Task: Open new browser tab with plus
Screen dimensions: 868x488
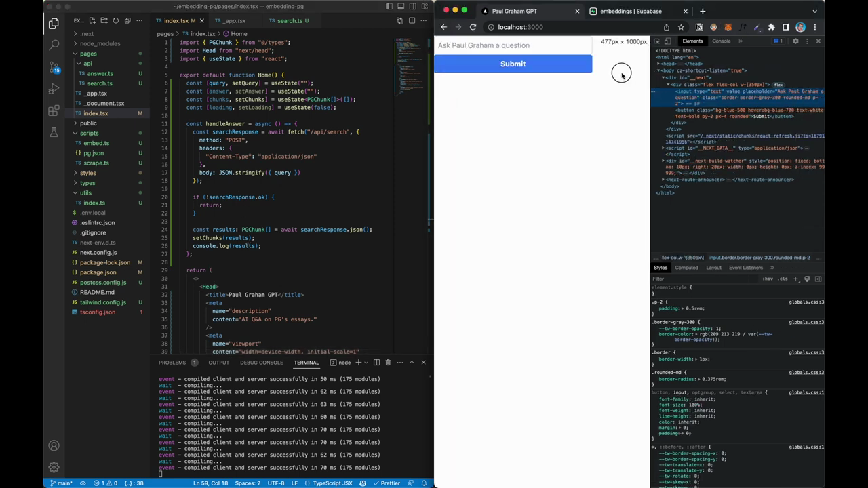Action: (703, 11)
